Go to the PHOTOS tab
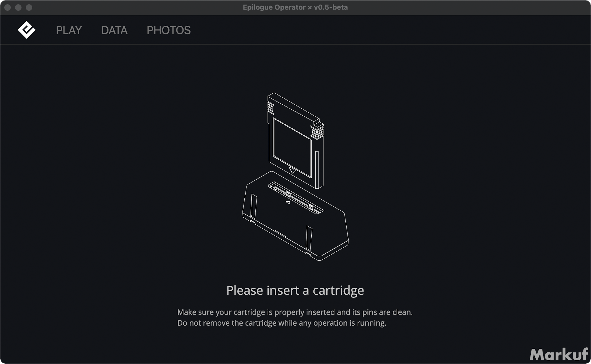The height and width of the screenshot is (364, 591). click(x=169, y=30)
